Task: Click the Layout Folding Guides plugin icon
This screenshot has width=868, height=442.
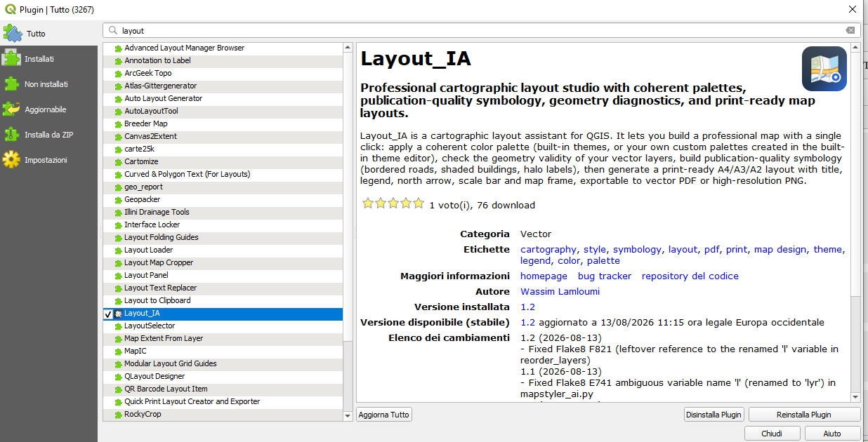Action: [x=118, y=238]
